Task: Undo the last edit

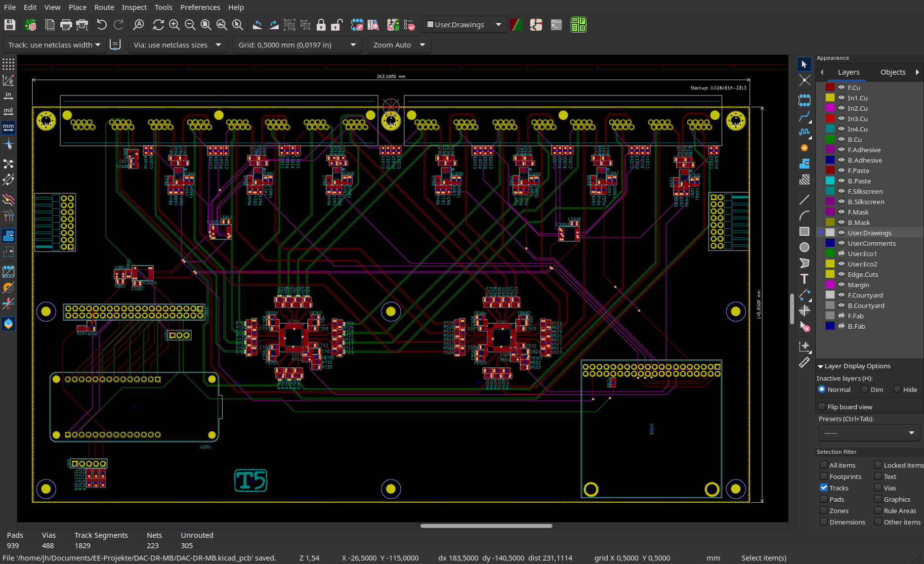Action: (x=102, y=25)
